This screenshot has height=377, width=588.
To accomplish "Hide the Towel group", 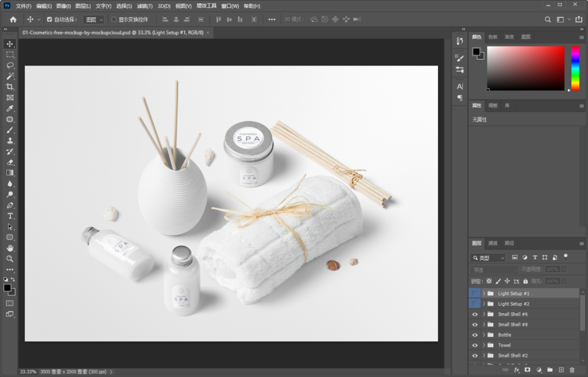I will pos(475,345).
